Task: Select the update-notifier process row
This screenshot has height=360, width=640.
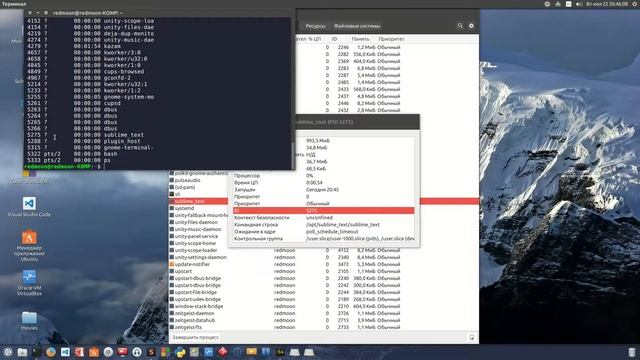Action: pyautogui.click(x=324, y=264)
